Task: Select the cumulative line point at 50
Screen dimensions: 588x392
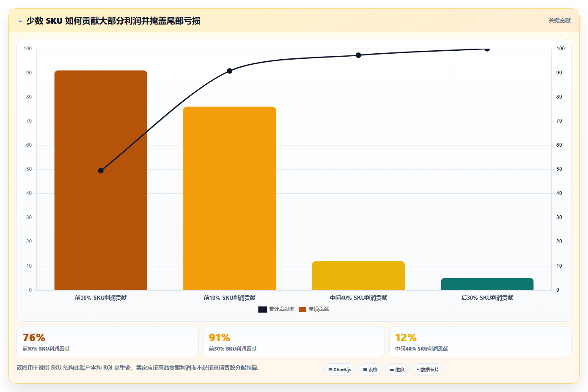Action: pos(101,171)
